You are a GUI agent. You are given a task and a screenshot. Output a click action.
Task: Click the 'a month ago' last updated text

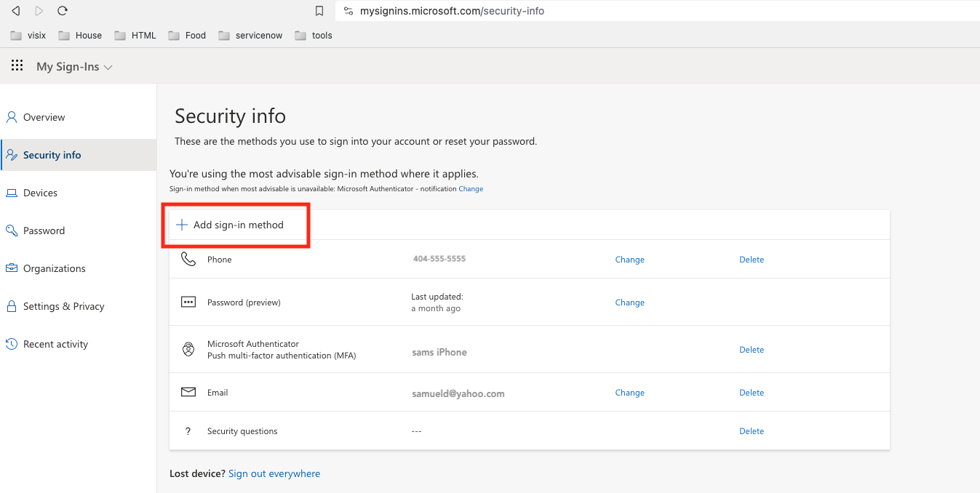[x=436, y=308]
